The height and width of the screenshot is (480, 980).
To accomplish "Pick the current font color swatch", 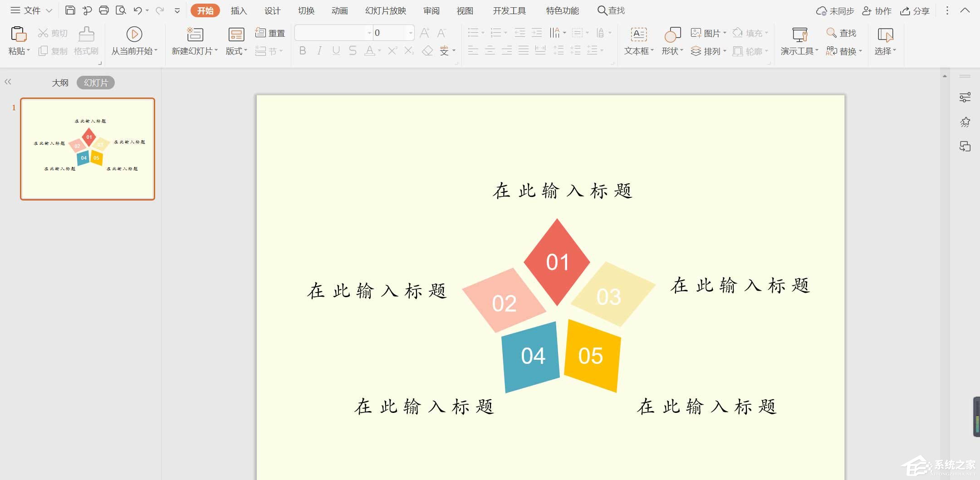I will coord(370,51).
